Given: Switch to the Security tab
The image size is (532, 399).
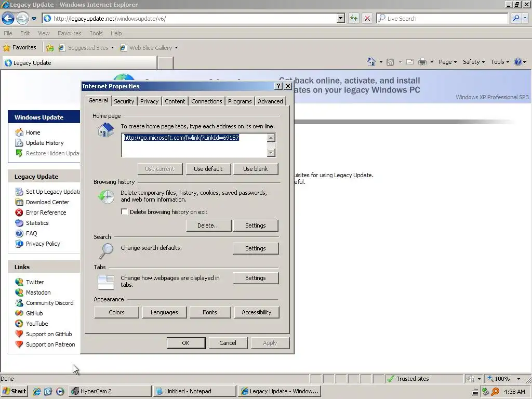Looking at the screenshot, I should 124,101.
